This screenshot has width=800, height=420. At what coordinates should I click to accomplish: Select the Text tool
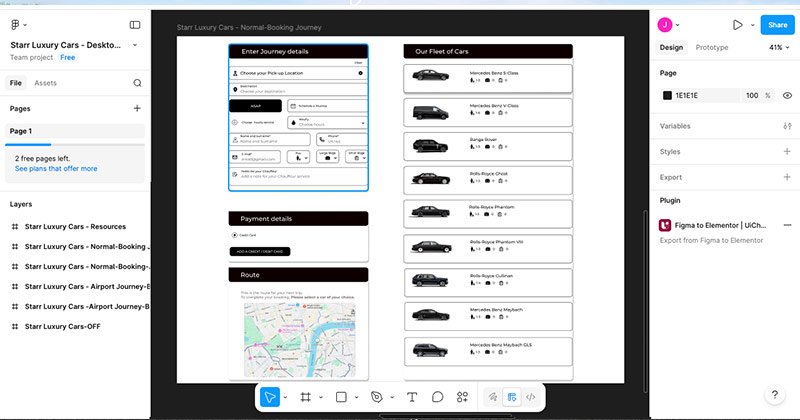click(x=412, y=397)
